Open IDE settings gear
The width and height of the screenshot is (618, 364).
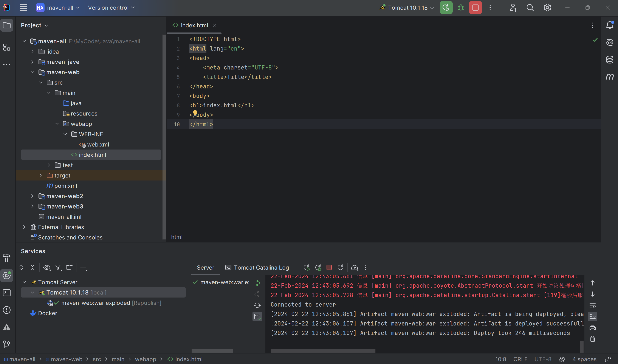point(547,8)
